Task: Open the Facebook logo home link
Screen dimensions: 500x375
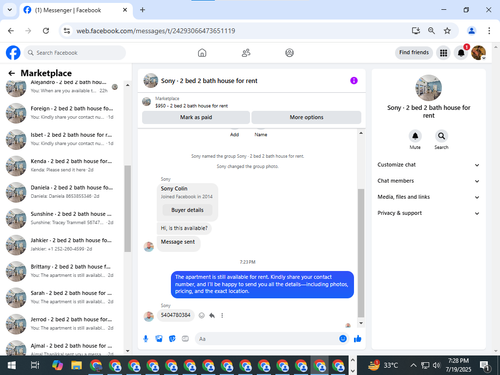Action: [x=13, y=53]
